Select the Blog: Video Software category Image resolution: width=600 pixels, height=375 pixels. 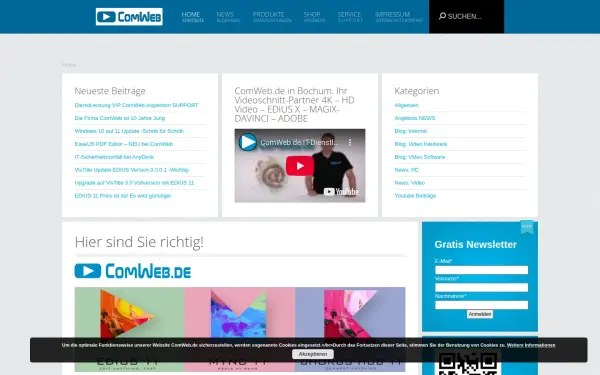point(420,157)
